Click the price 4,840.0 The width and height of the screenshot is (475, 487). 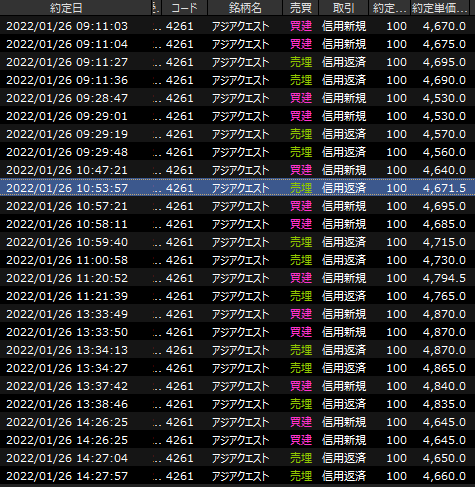pos(444,386)
